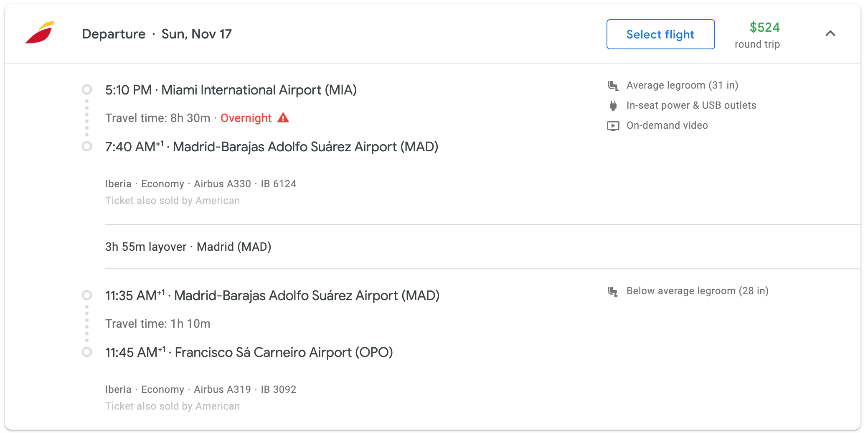Image resolution: width=868 pixels, height=433 pixels.
Task: Click the Iberia airline logo
Action: (x=40, y=33)
